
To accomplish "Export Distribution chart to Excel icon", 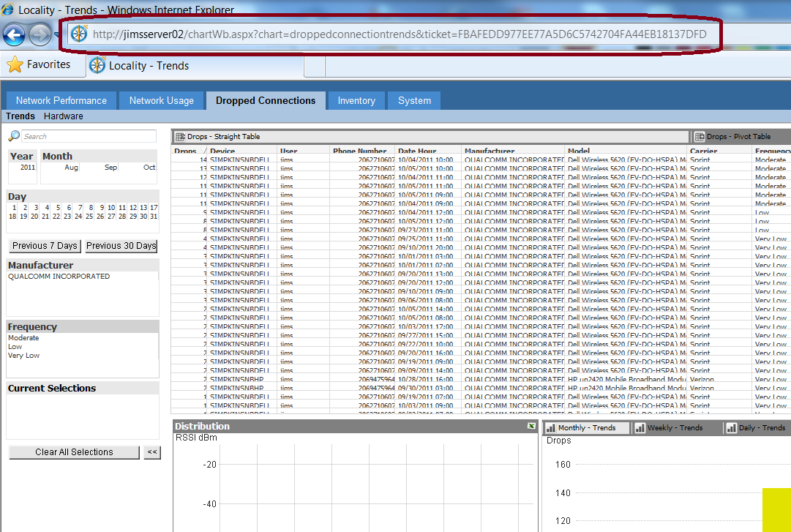I will point(531,426).
